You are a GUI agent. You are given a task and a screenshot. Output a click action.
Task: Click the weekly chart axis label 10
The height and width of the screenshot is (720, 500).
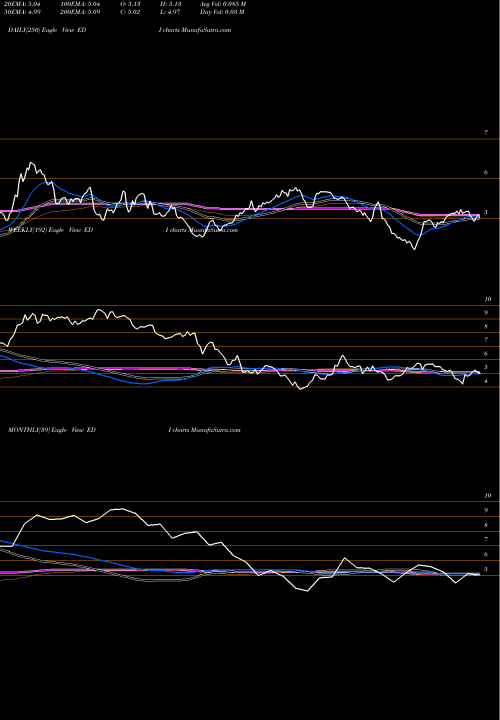tap(488, 299)
